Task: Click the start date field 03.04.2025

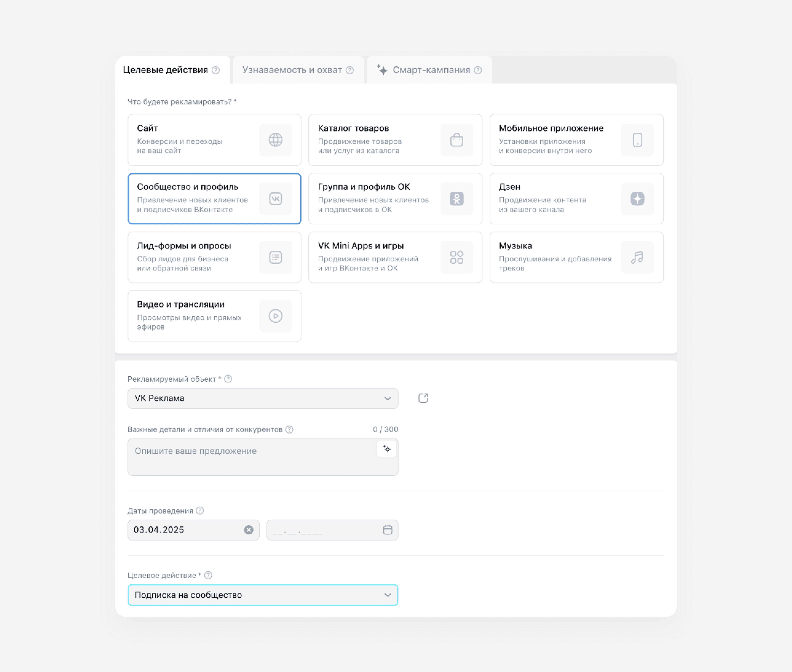Action: click(193, 530)
